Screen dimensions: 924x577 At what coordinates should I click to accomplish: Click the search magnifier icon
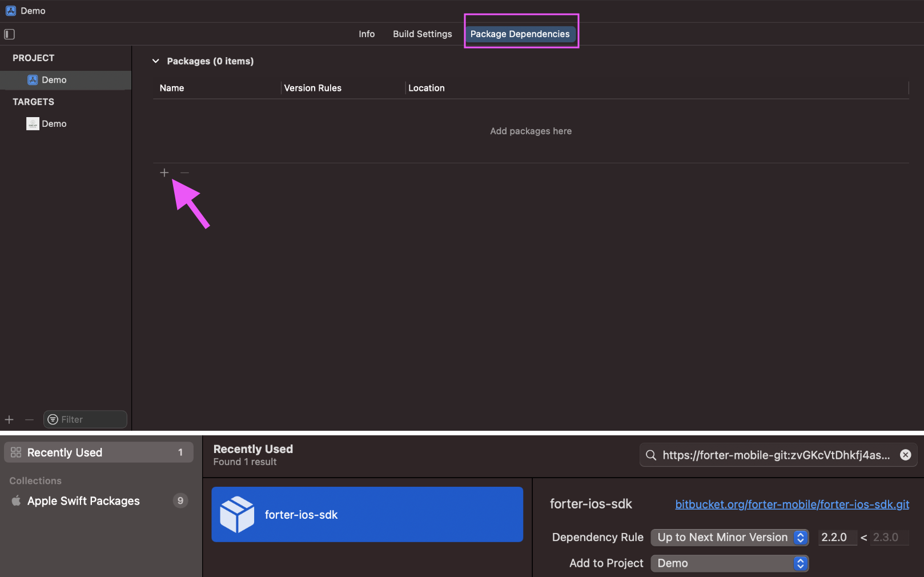651,455
